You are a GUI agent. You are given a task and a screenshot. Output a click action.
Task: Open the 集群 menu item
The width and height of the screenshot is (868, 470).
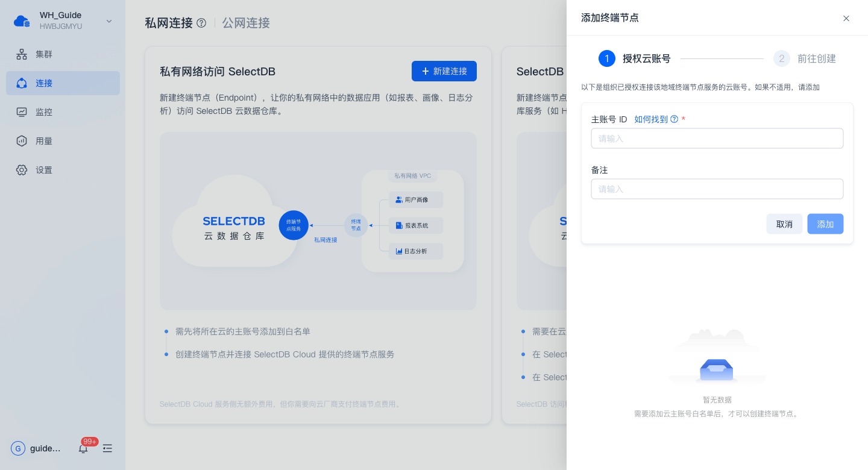point(63,54)
